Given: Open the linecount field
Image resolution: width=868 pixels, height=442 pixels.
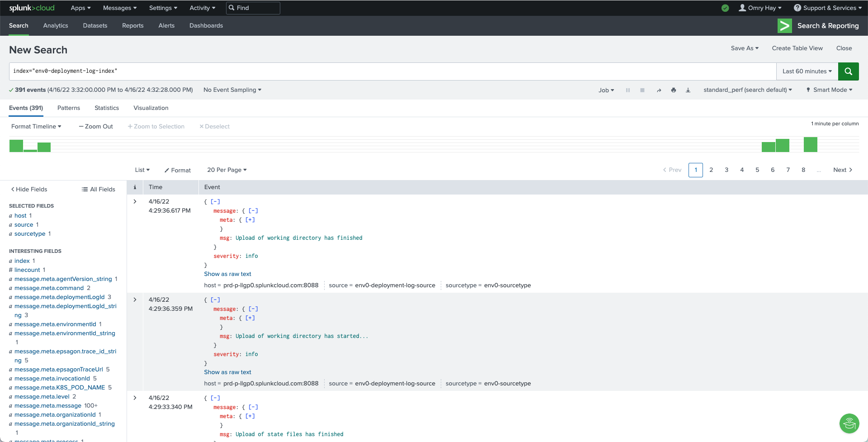Looking at the screenshot, I should (x=27, y=270).
